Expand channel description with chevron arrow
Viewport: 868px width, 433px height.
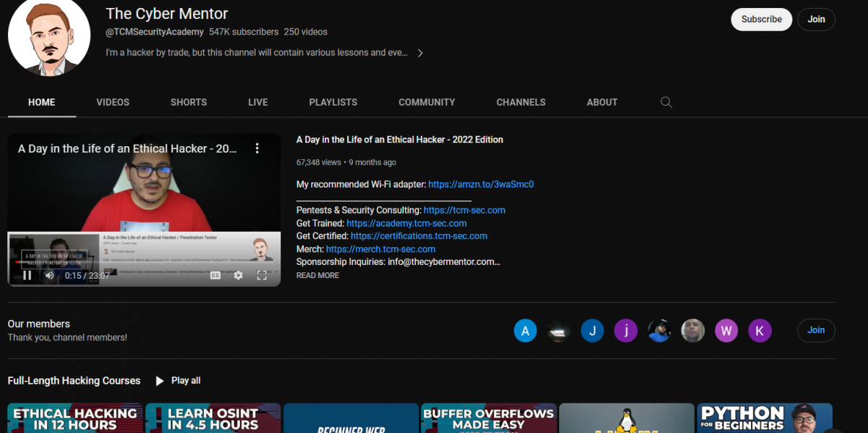pyautogui.click(x=420, y=53)
